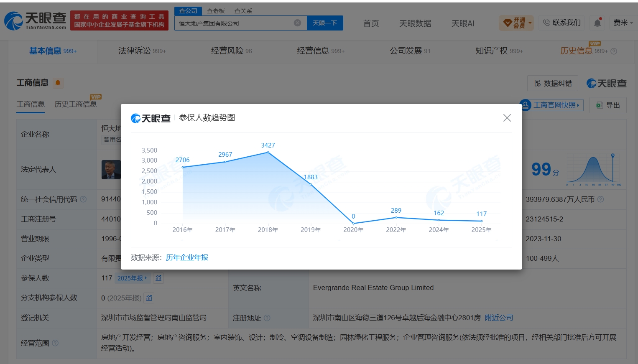Close the 参保人数趋势图 popup
638x364 pixels.
pyautogui.click(x=507, y=118)
